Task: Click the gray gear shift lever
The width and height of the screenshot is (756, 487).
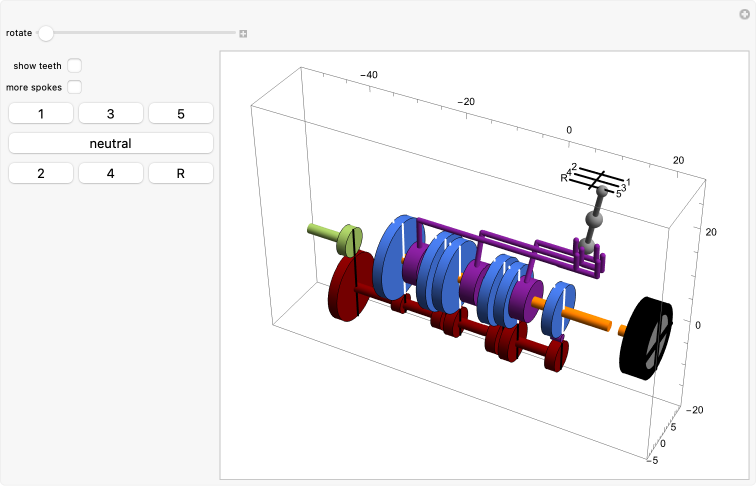Action: (594, 219)
